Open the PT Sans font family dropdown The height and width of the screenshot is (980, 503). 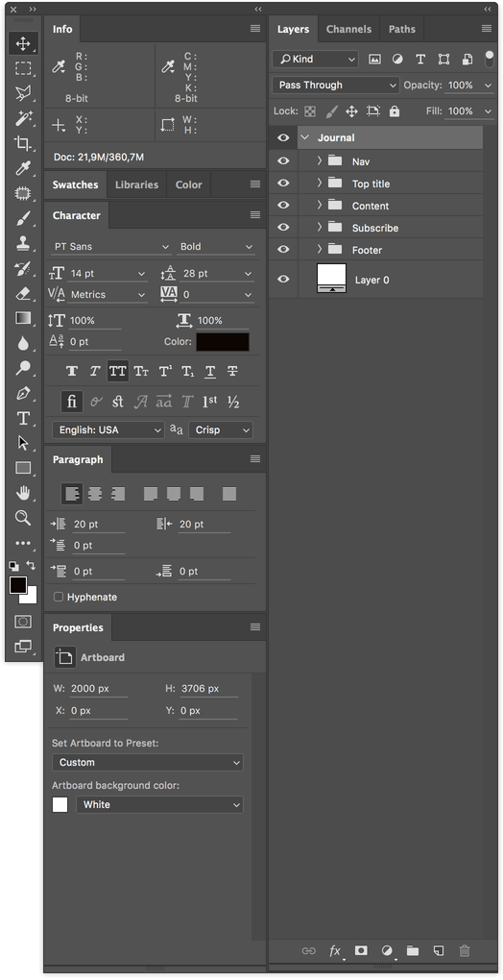coord(110,247)
